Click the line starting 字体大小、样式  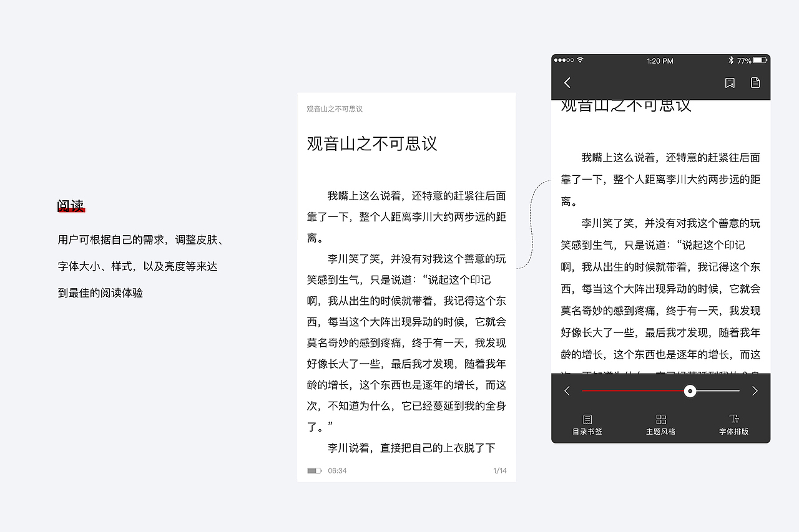click(137, 266)
